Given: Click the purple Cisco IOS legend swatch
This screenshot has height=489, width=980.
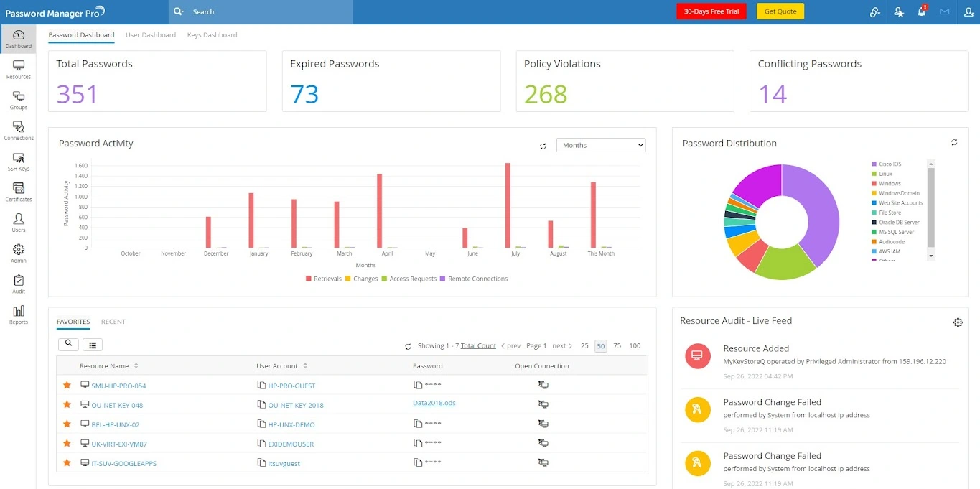Looking at the screenshot, I should [x=874, y=164].
